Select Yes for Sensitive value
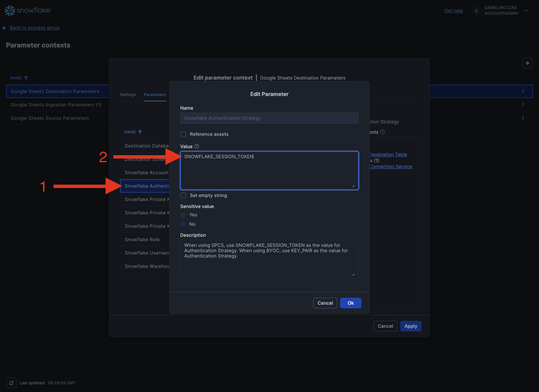539x392 pixels. (x=183, y=215)
